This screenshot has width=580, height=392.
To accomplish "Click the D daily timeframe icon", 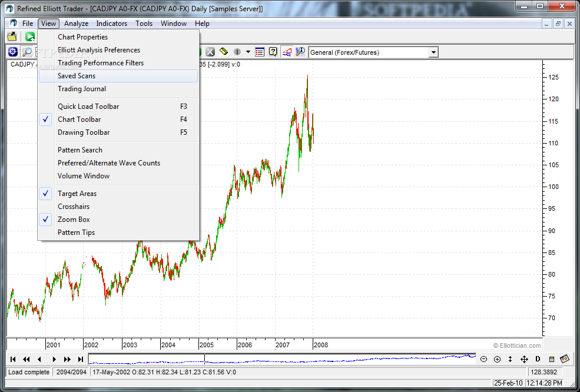I will (x=538, y=359).
